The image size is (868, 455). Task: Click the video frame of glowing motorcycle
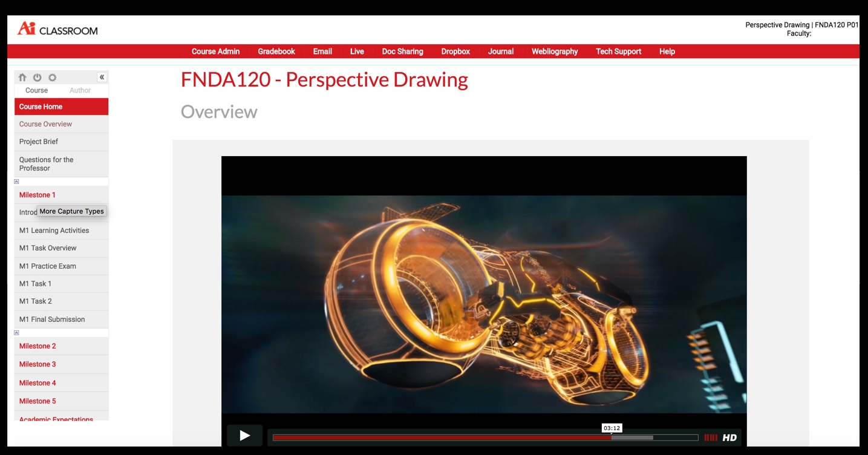(484, 304)
